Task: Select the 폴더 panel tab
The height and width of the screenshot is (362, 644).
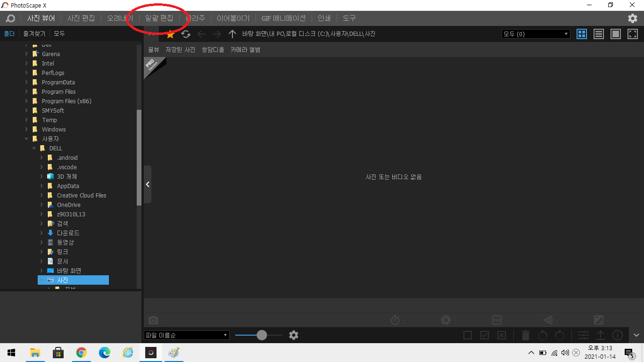Action: [x=9, y=34]
